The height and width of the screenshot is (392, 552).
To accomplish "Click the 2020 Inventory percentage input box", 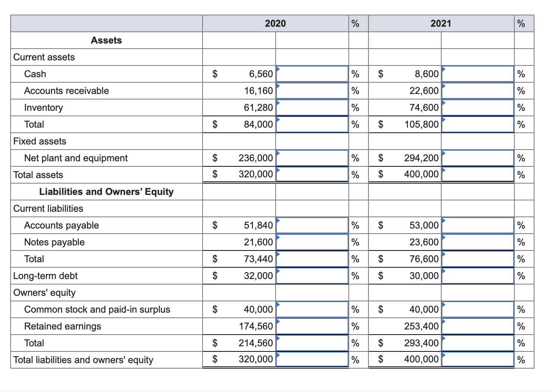I will coord(312,108).
